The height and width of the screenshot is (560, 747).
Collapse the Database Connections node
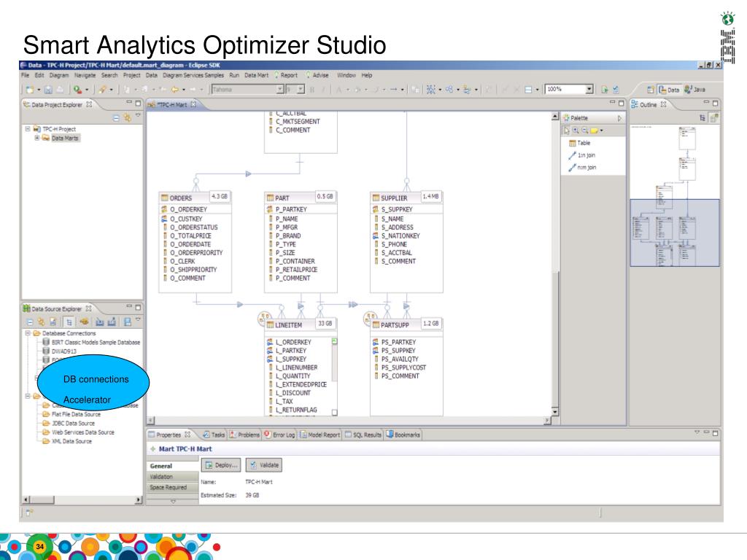[28, 332]
